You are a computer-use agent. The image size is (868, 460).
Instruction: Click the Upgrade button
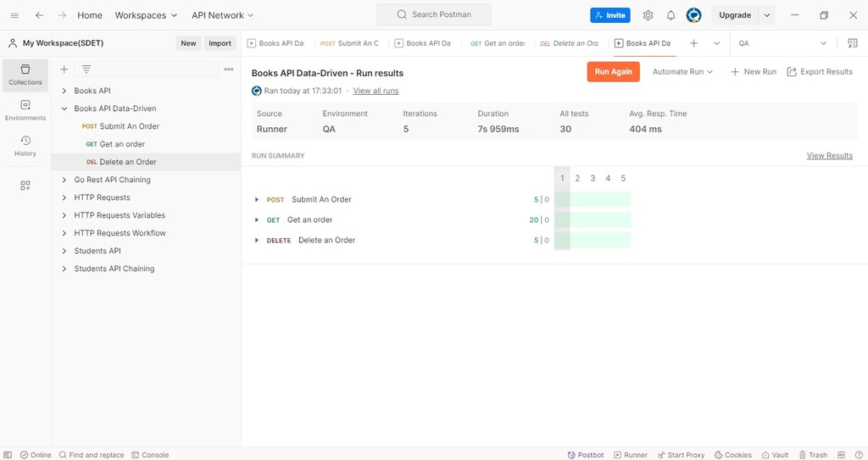735,15
